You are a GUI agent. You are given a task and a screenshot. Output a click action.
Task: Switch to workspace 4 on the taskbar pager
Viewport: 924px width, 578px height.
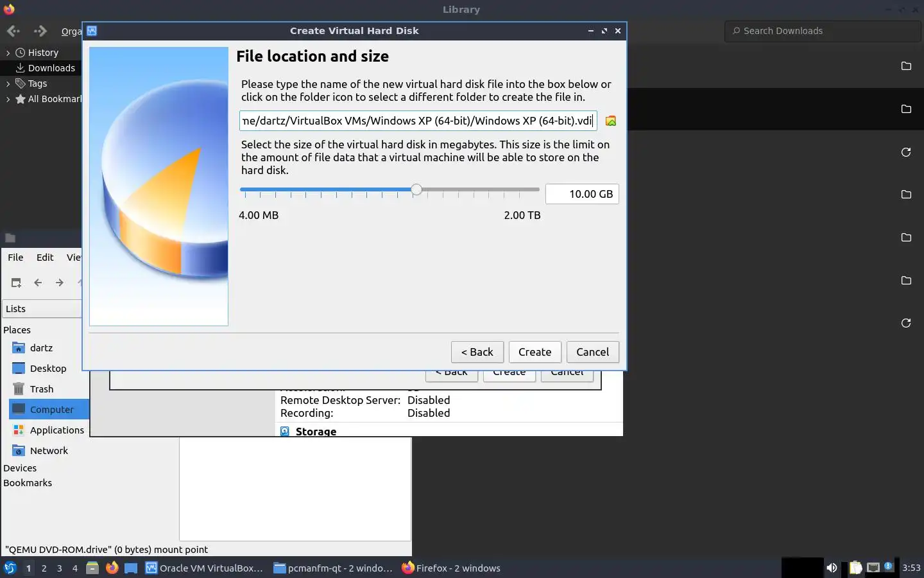pyautogui.click(x=75, y=568)
